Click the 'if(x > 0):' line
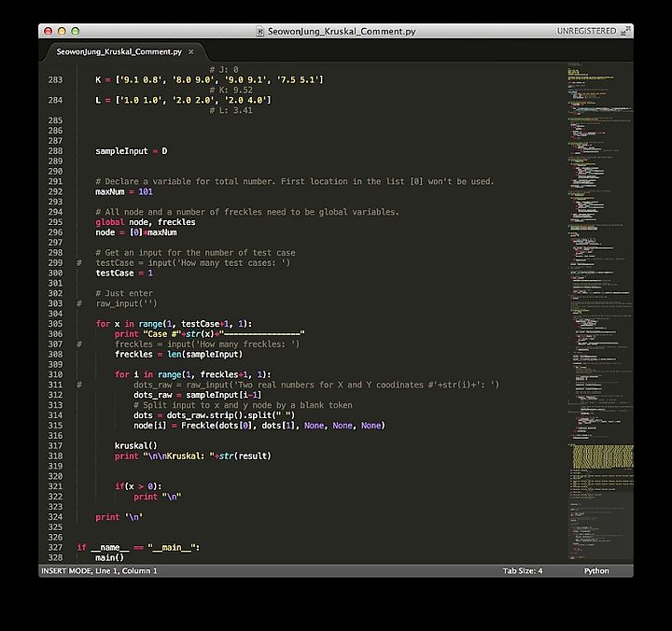The width and height of the screenshot is (672, 631). [138, 486]
